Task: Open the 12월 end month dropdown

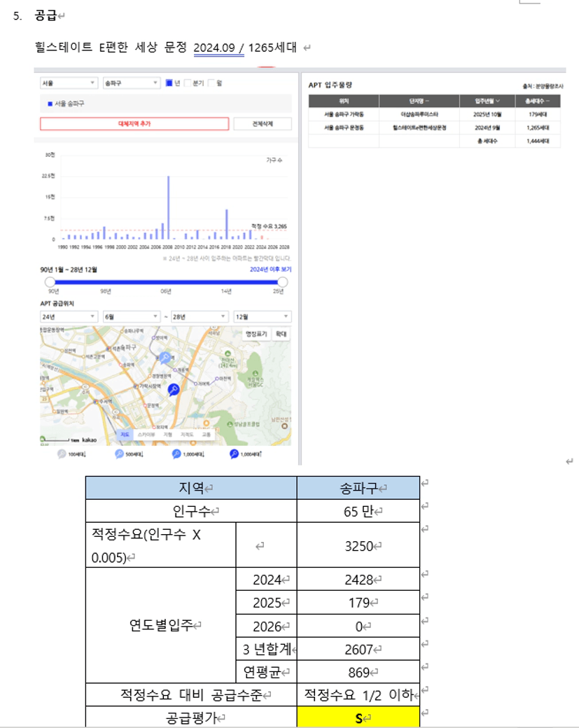Action: pos(263,316)
